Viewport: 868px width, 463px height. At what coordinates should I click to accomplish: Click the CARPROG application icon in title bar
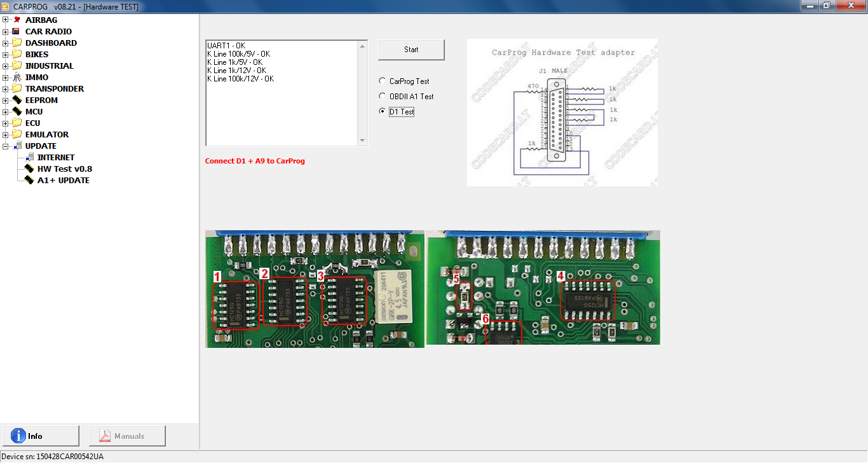[6, 6]
